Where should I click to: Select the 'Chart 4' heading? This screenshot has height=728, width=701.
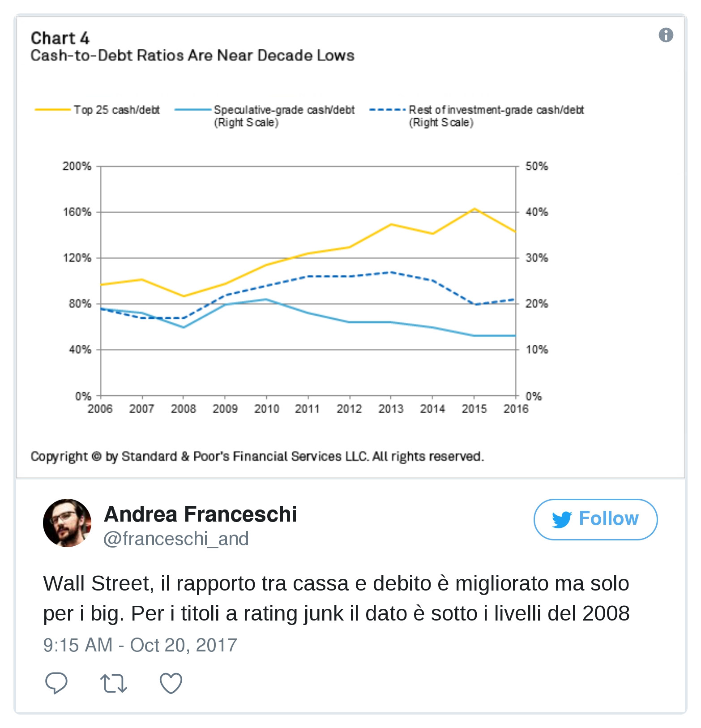click(60, 39)
